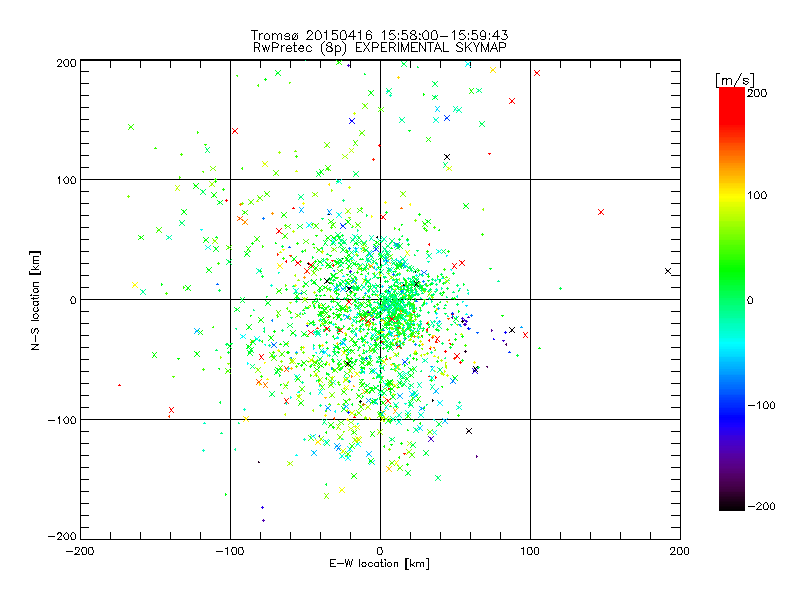This screenshot has height=600, width=800.
Task: Click the green zero region of the colorbar
Action: point(732,300)
